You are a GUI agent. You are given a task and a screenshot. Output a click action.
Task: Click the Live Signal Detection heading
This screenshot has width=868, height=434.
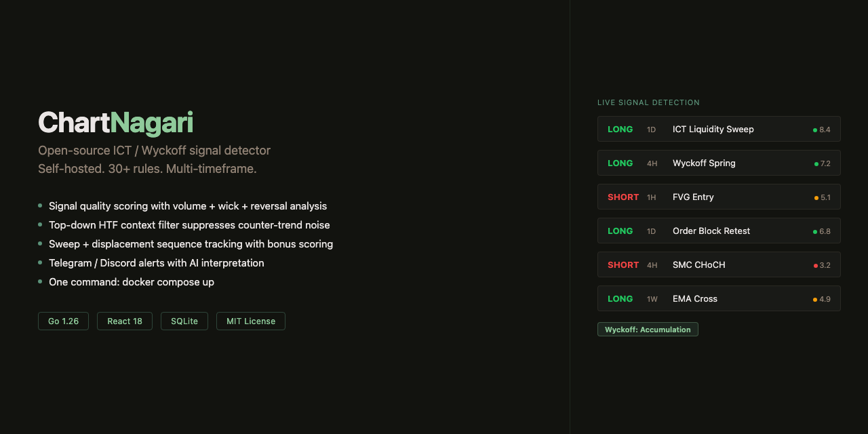[x=648, y=102]
